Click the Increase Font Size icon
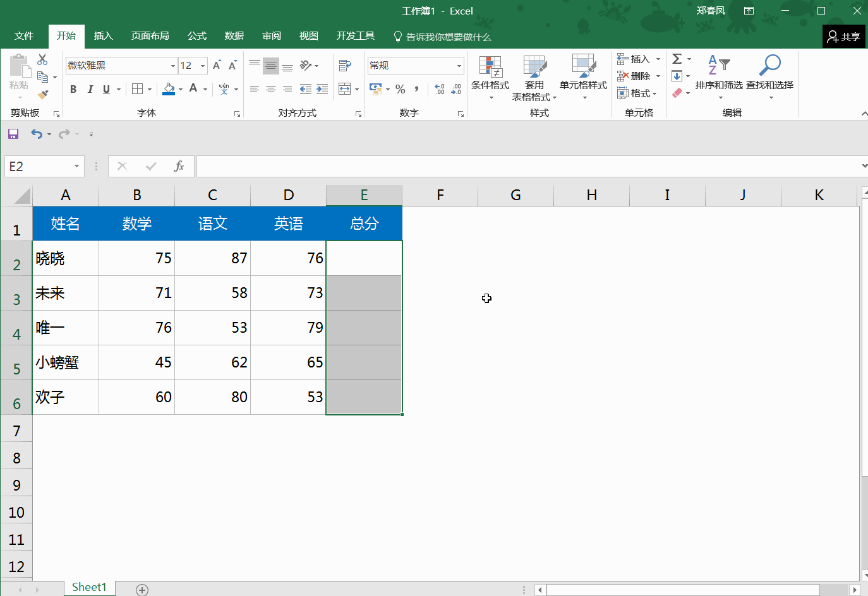 point(217,66)
